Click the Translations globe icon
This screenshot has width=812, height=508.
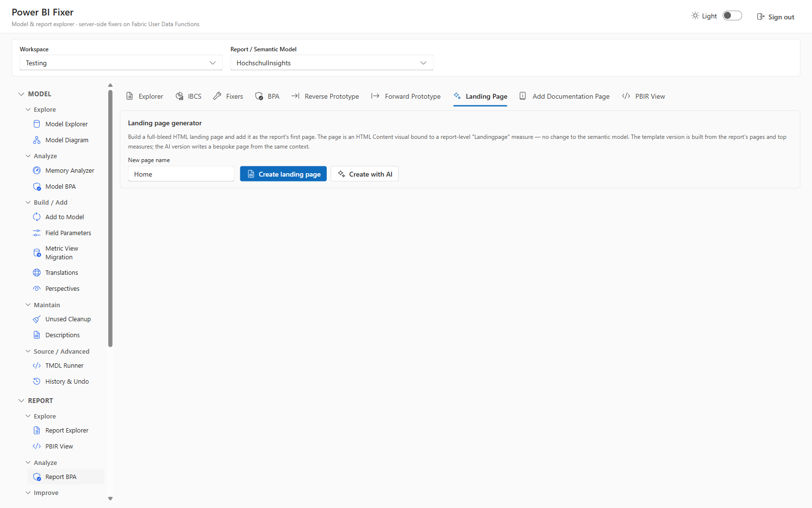37,272
